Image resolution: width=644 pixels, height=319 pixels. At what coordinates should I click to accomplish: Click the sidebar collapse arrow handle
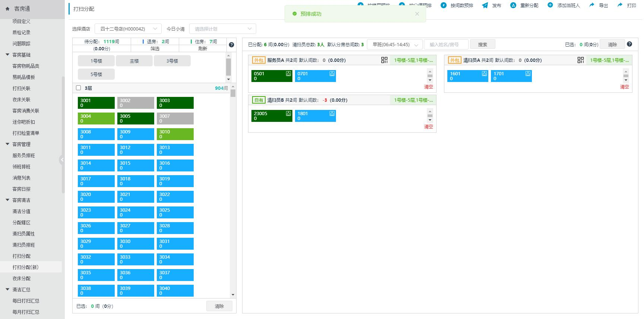(62, 160)
